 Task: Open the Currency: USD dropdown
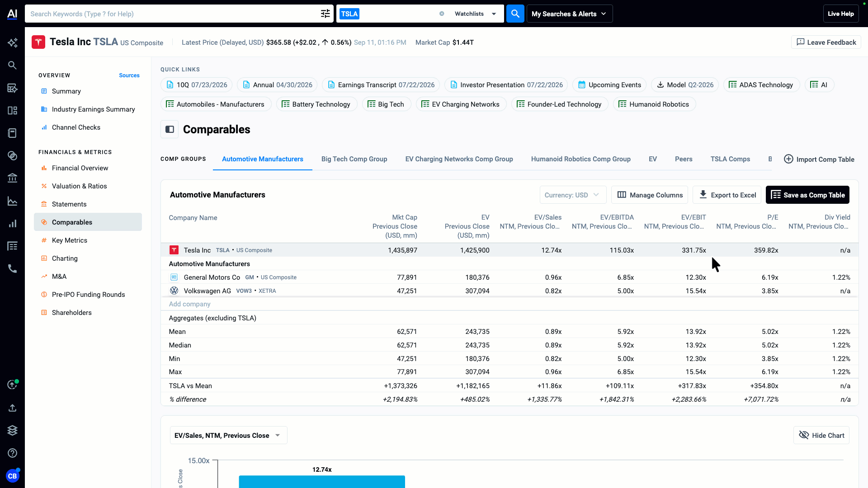coord(573,195)
